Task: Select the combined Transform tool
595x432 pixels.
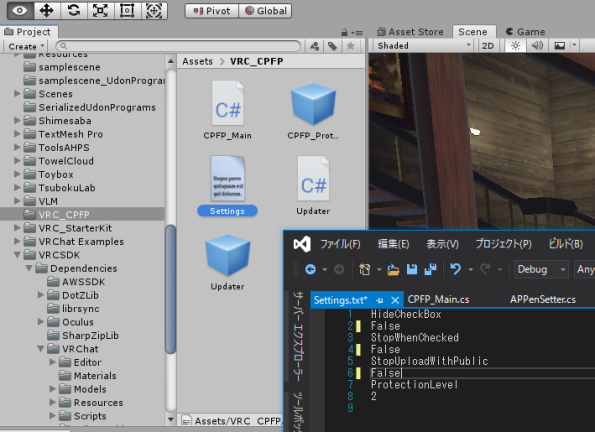Action: pyautogui.click(x=154, y=11)
